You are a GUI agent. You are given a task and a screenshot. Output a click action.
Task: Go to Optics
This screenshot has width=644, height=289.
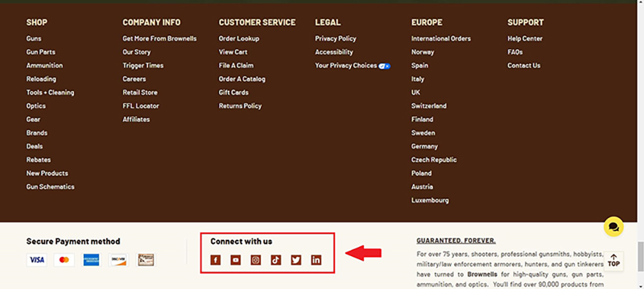(36, 106)
